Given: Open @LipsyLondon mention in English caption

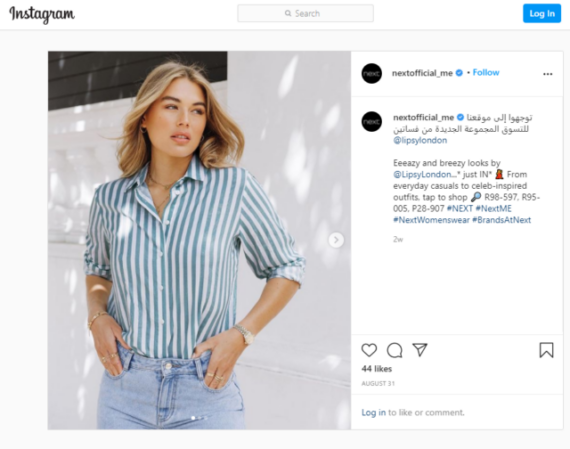Looking at the screenshot, I should click(x=426, y=175).
